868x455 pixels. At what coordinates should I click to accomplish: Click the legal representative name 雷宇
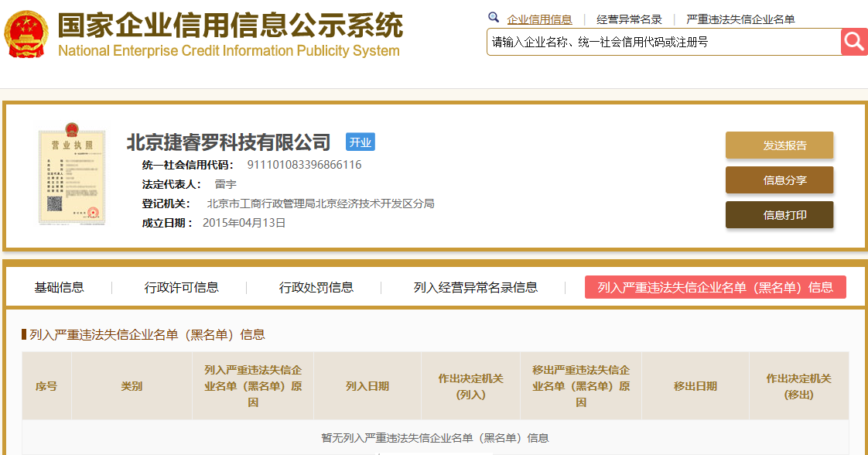click(x=225, y=184)
